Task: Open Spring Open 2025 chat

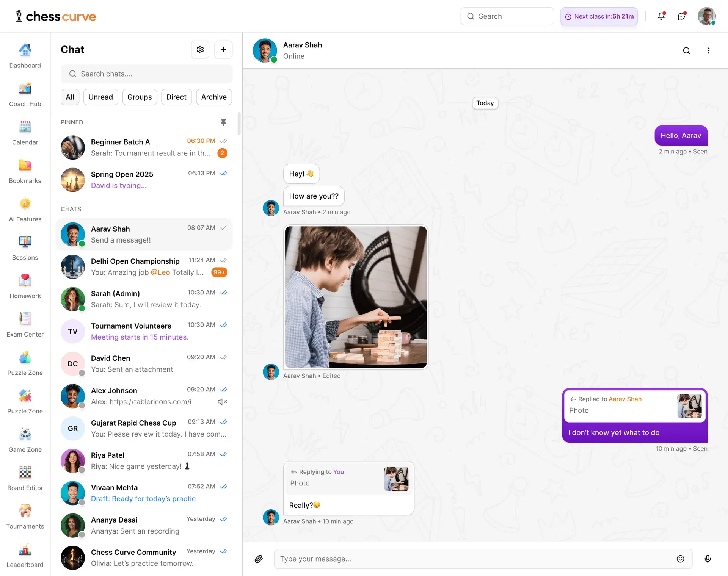Action: pyautogui.click(x=144, y=180)
